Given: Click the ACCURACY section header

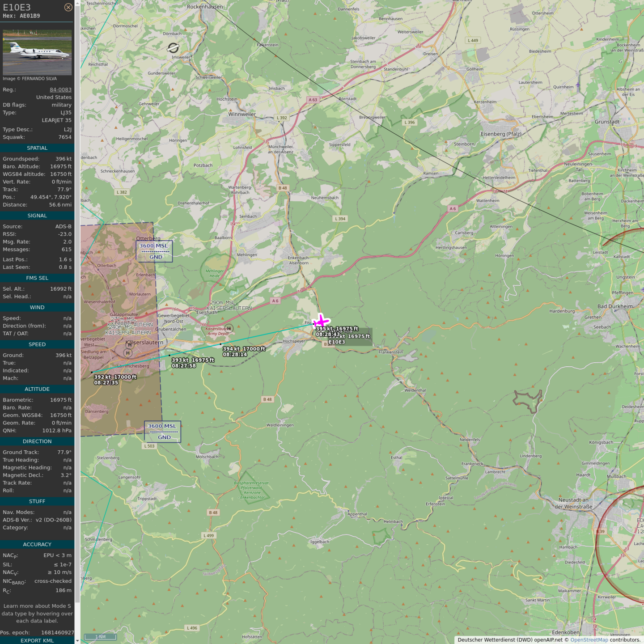Looking at the screenshot, I should (x=37, y=544).
